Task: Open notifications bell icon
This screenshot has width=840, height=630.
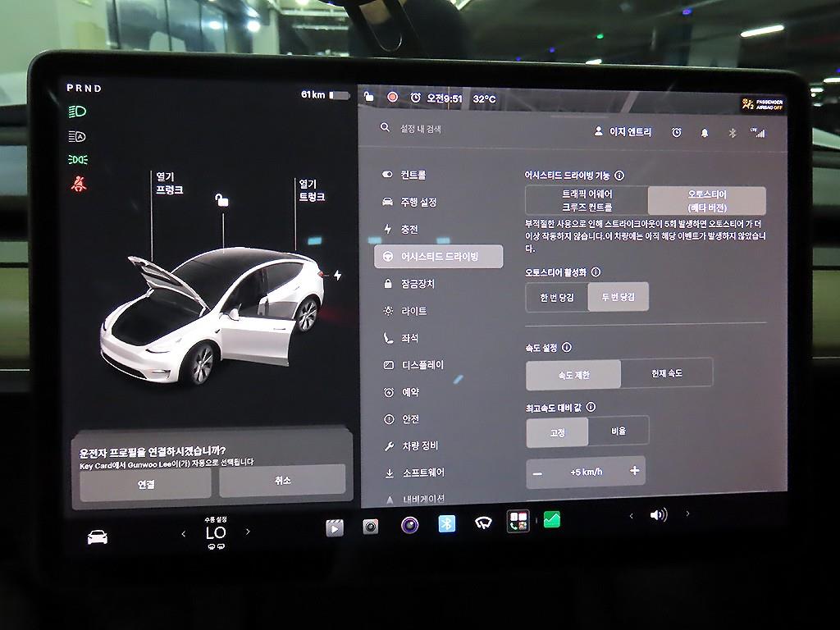Action: [x=705, y=133]
